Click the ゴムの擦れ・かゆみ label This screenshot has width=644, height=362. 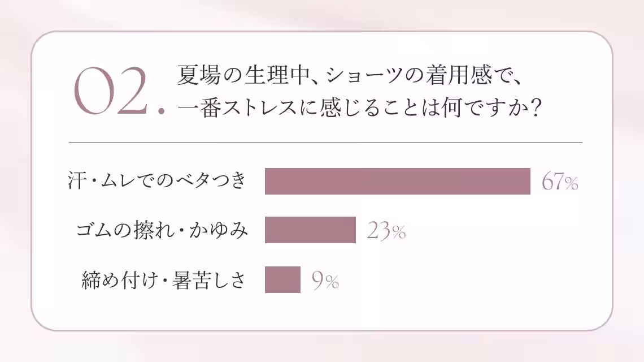(x=162, y=230)
